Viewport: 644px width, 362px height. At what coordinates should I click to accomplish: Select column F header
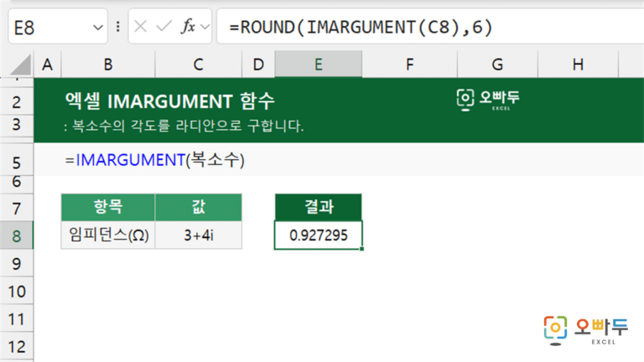pos(409,65)
